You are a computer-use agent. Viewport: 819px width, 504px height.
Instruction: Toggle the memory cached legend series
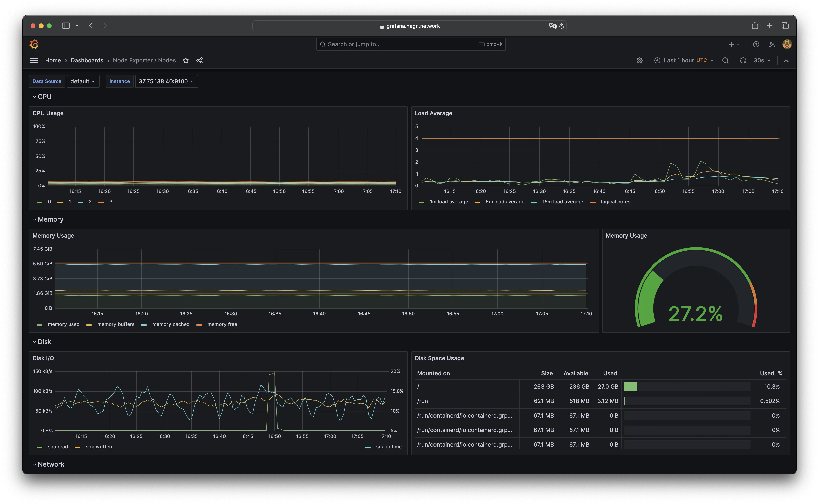pos(170,324)
